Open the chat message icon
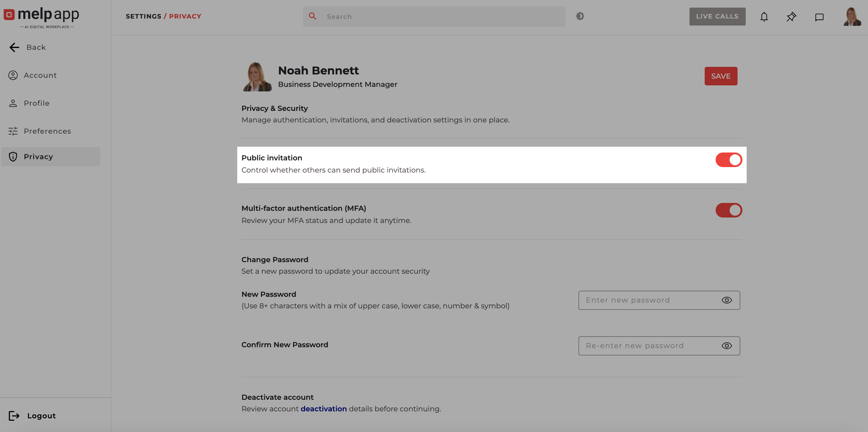Screen dimensions: 868x432 pos(819,17)
